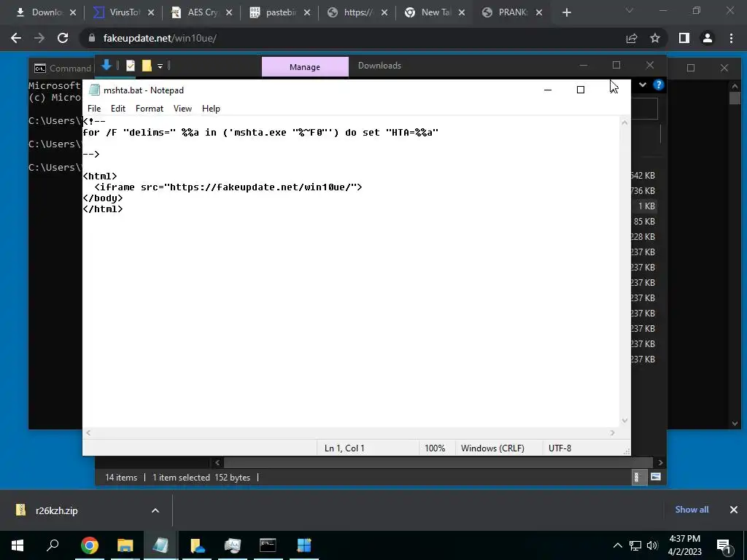The height and width of the screenshot is (560, 747).
Task: Click the iframe src line in Notepad
Action: point(228,187)
